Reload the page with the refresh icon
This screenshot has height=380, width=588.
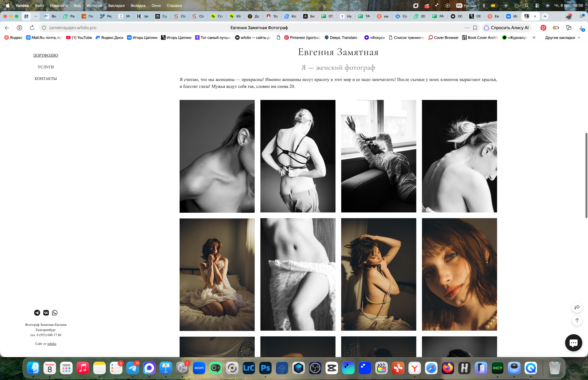pyautogui.click(x=32, y=28)
